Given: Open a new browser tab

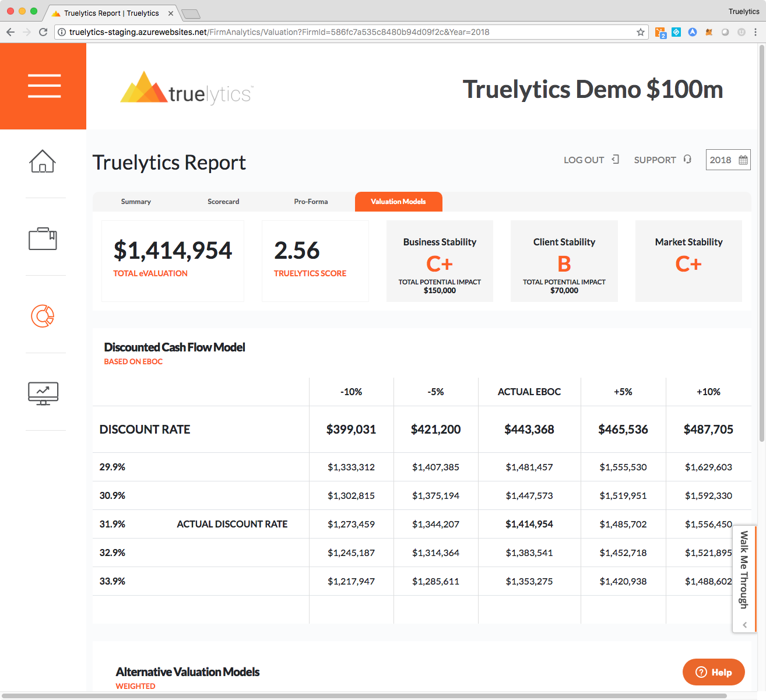Looking at the screenshot, I should coord(191,13).
